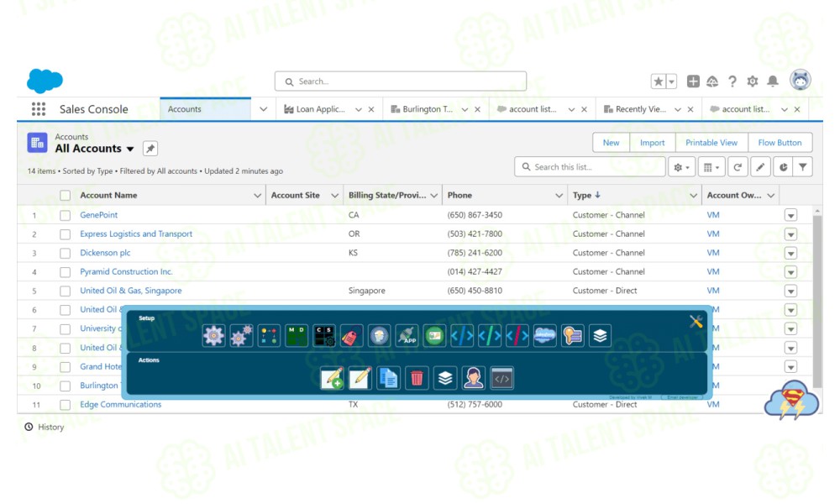Open the MD metadata icon
Image resolution: width=840 pixels, height=504 pixels.
click(297, 336)
